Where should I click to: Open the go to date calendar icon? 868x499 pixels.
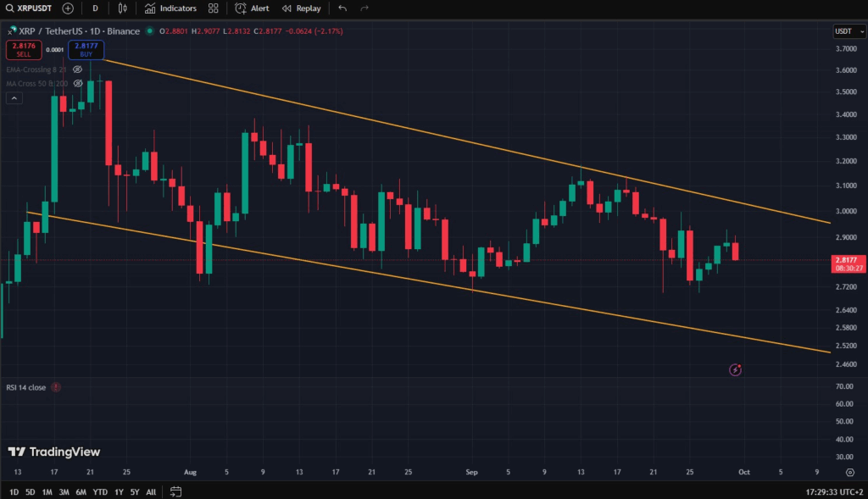pos(175,491)
